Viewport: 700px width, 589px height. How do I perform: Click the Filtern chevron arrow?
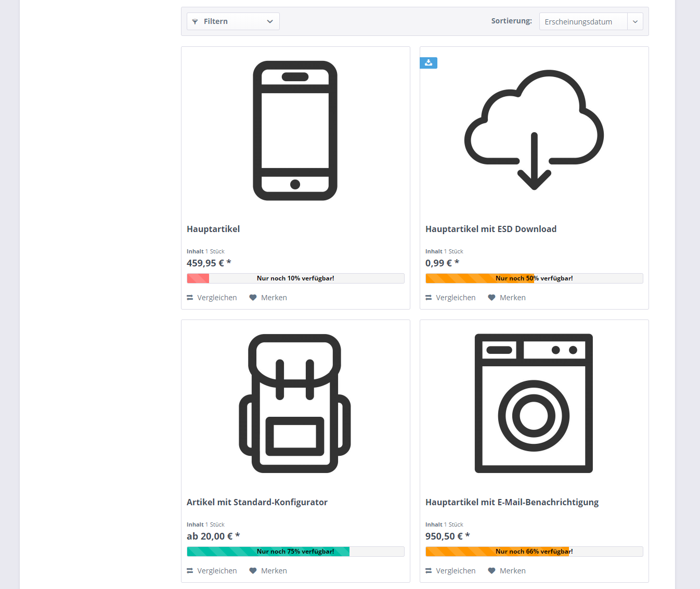click(x=270, y=21)
